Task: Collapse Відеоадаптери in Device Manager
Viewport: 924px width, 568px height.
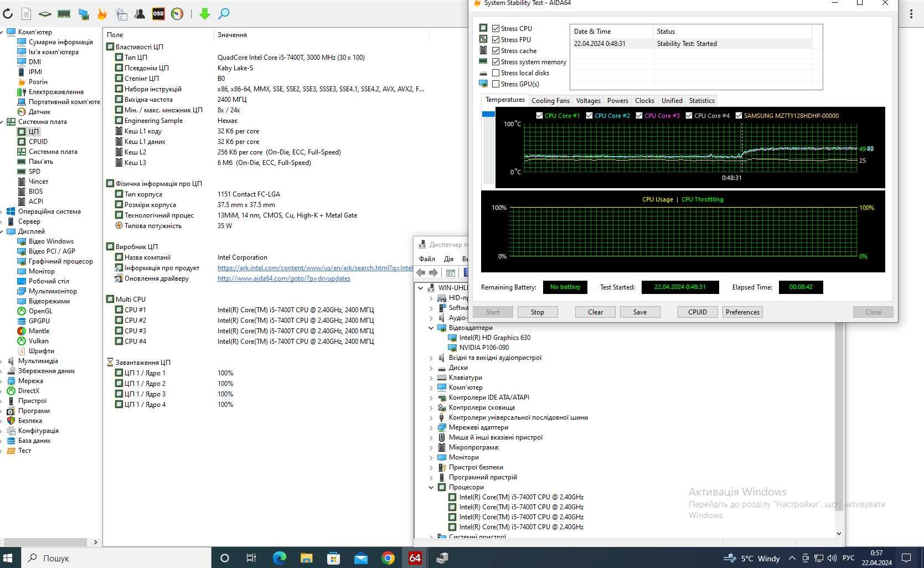Action: [x=431, y=328]
